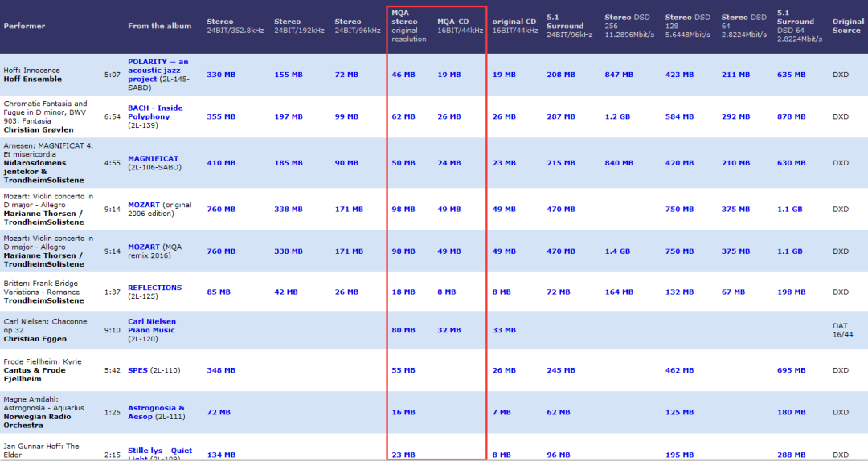Image resolution: width=868 pixels, height=461 pixels.
Task: Click the 164 MB Britten DSD 256 download
Action: tap(619, 292)
